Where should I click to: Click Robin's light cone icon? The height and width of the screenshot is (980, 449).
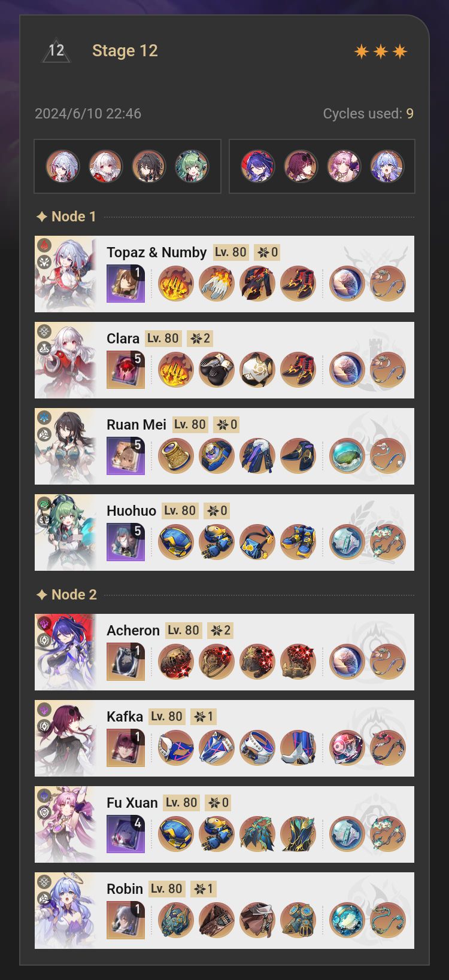126,920
